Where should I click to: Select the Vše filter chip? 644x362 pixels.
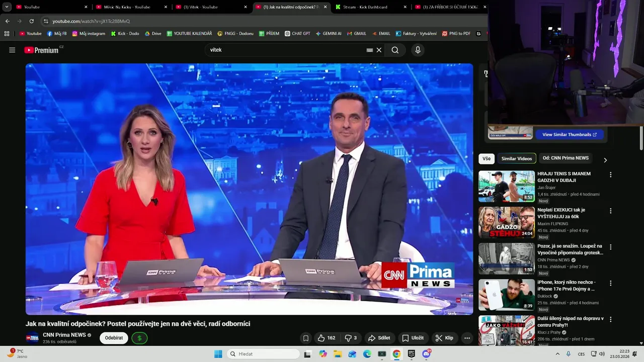click(487, 158)
